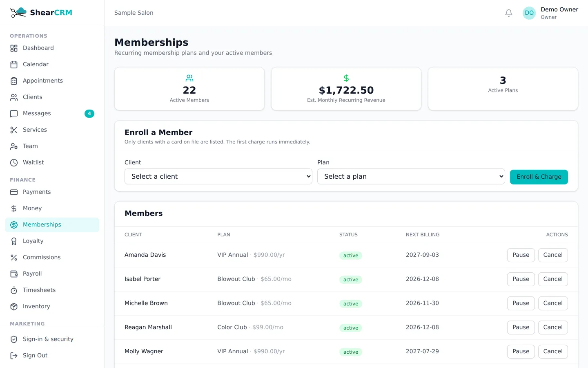Click the Messages chat bubble icon
The image size is (588, 368).
point(14,114)
